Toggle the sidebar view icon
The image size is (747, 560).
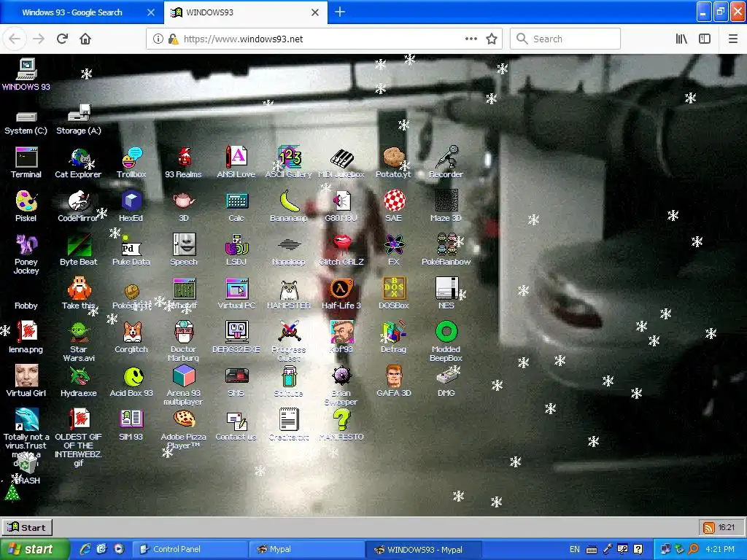point(705,39)
